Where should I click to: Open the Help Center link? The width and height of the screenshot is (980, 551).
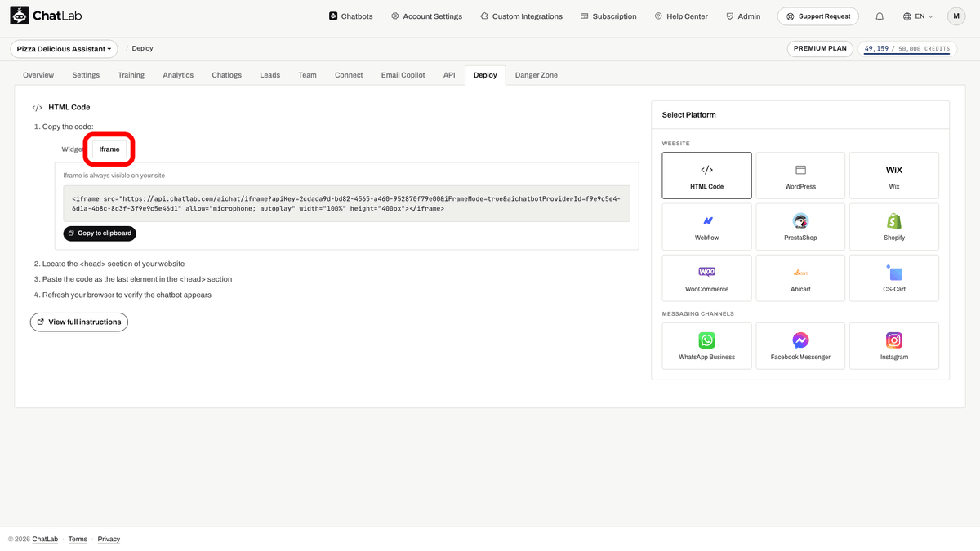click(681, 16)
